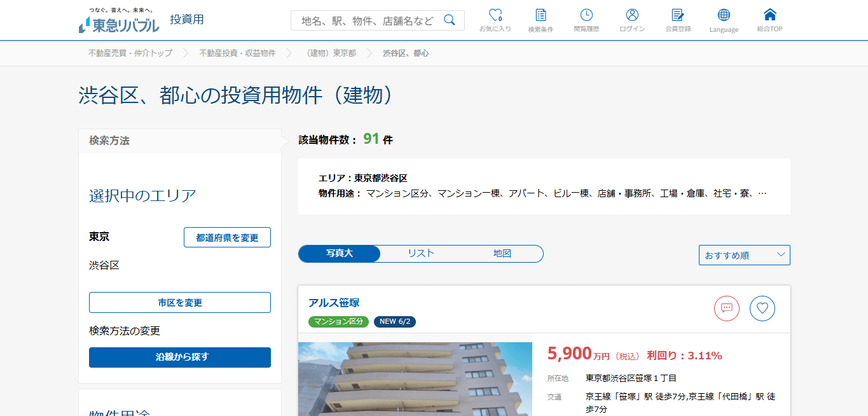Open the 会員登録 member registration icon
The image size is (868, 416).
(677, 19)
